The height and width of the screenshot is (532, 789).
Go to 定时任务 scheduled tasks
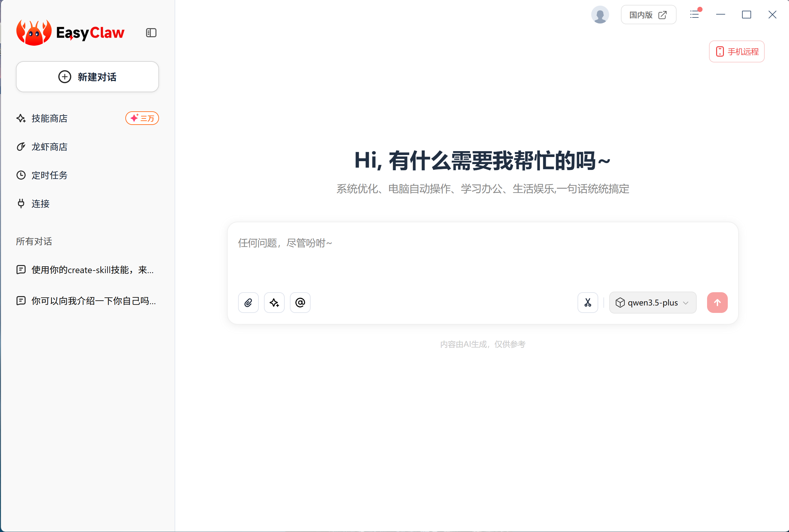point(50,175)
